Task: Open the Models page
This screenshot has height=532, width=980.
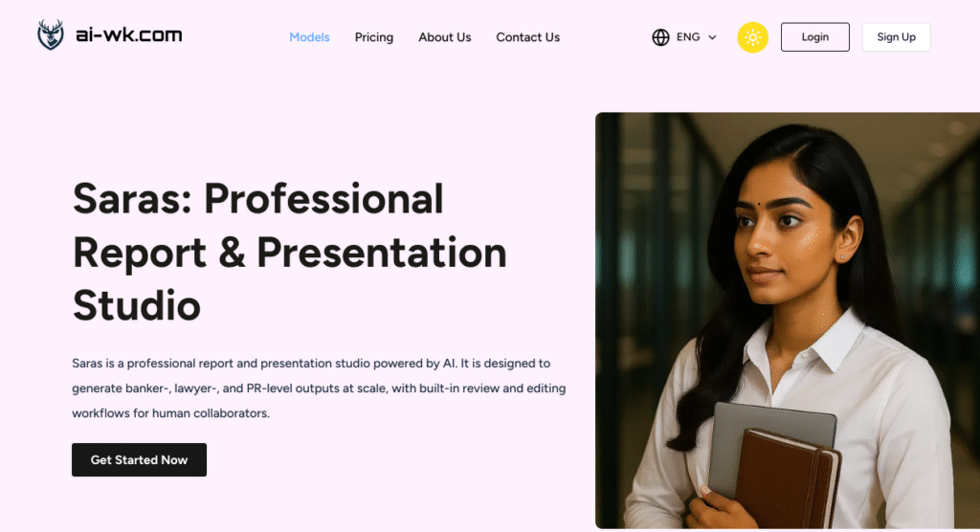Action: [309, 37]
